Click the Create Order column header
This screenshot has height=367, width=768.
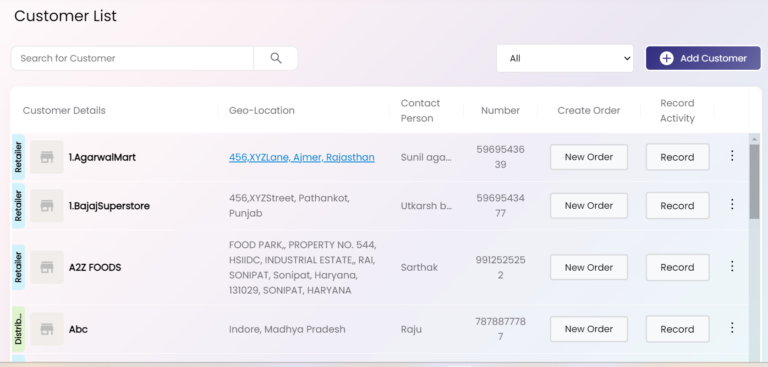pos(589,111)
